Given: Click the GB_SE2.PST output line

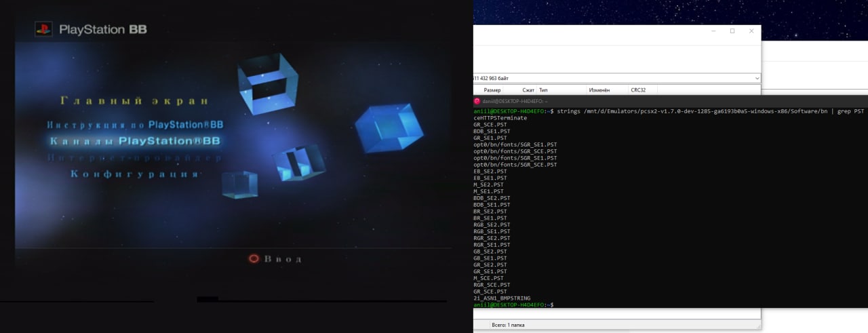Looking at the screenshot, I should [490, 252].
